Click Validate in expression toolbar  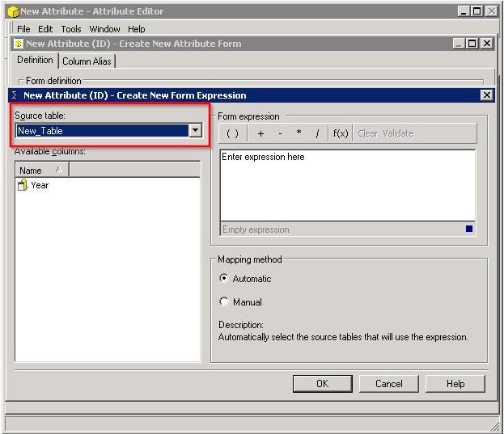398,133
